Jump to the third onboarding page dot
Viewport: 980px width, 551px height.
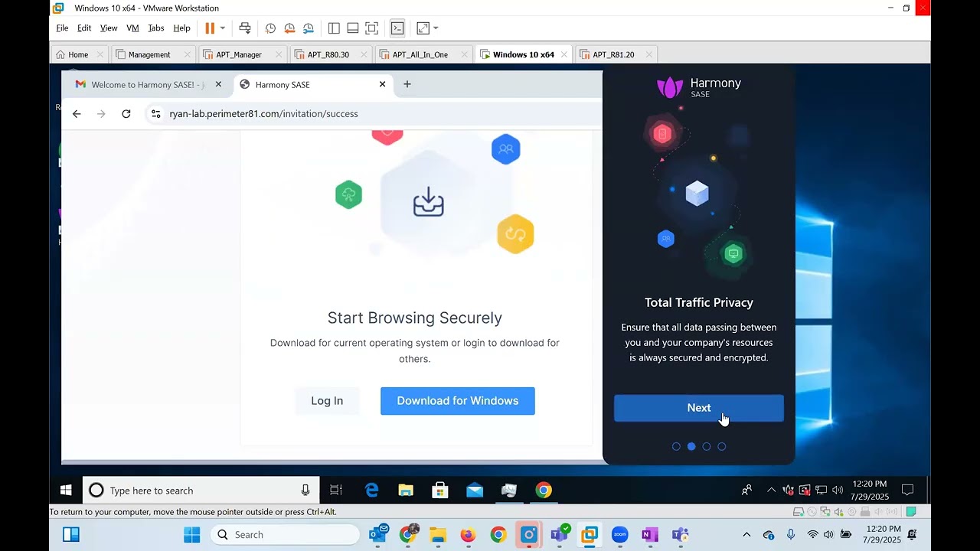707,446
